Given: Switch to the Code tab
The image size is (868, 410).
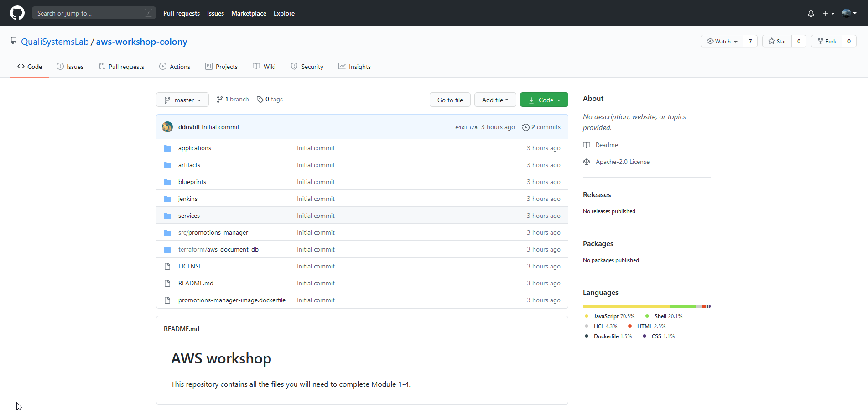Looking at the screenshot, I should [x=30, y=67].
